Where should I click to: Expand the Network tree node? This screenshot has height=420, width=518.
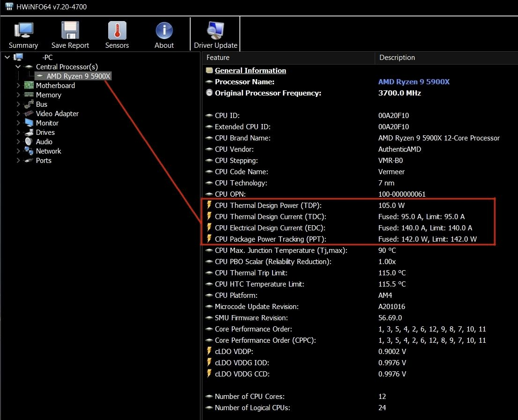18,151
